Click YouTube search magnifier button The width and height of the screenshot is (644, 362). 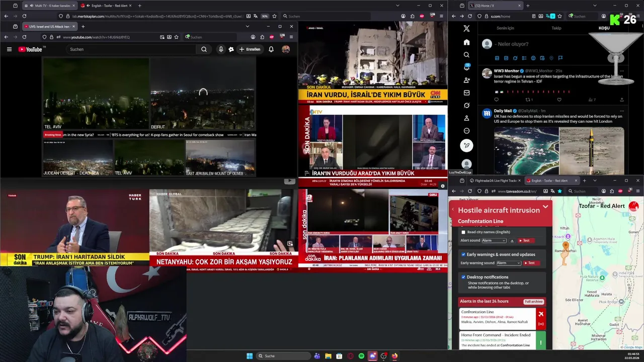204,49
